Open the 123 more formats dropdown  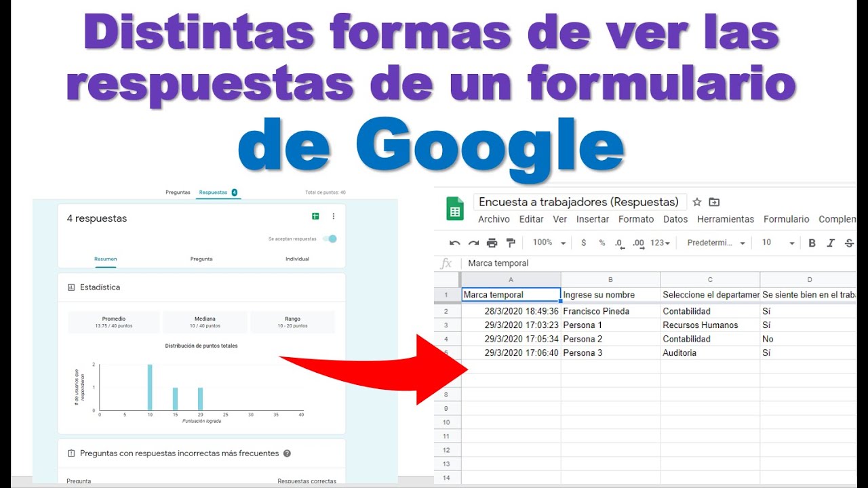coord(660,243)
